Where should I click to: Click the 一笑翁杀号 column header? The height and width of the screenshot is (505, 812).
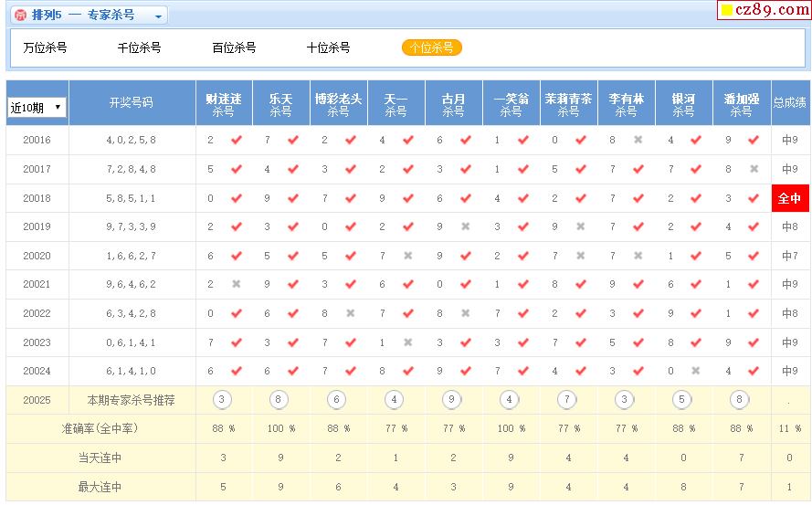coord(511,104)
